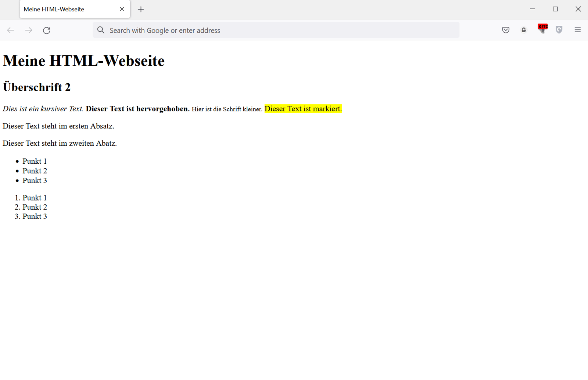Click the bold hervorgehoben text
The height and width of the screenshot is (380, 588).
pyautogui.click(x=137, y=109)
